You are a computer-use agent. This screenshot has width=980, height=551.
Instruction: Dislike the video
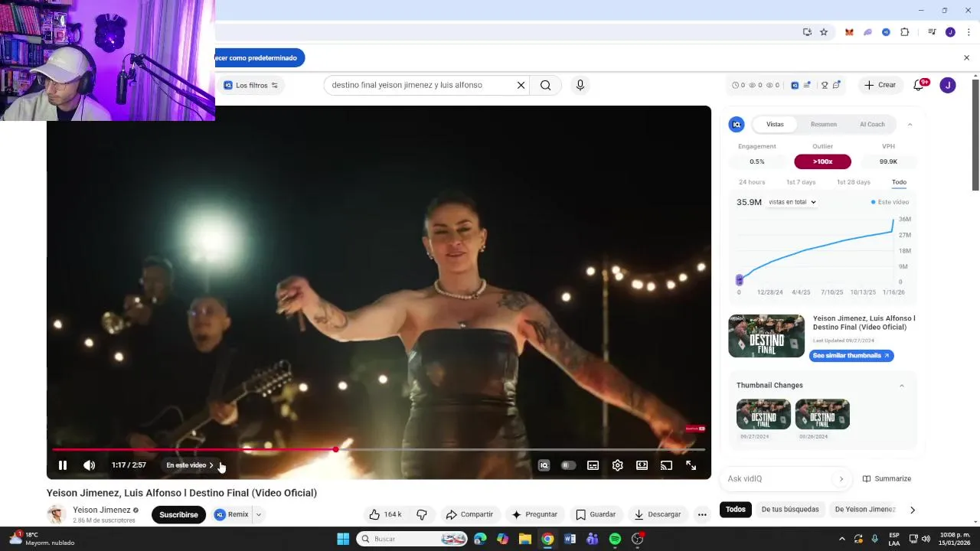tap(421, 515)
